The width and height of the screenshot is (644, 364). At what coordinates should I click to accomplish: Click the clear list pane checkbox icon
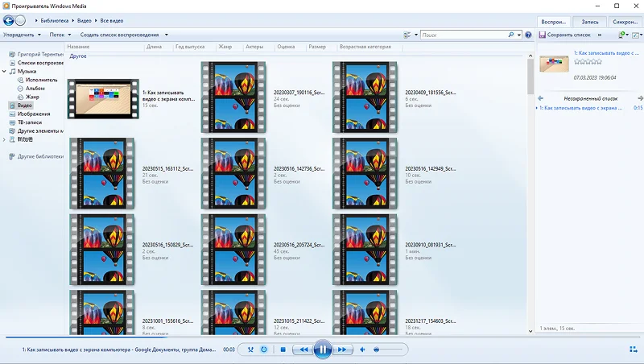(x=637, y=35)
